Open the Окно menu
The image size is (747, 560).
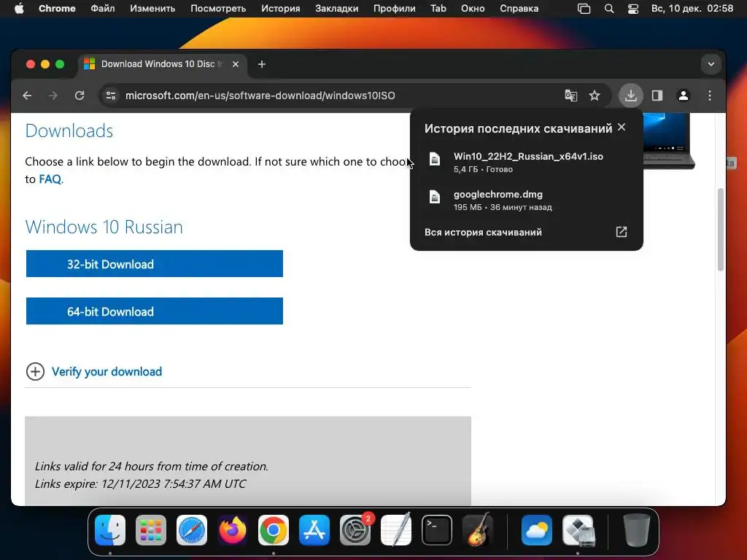click(473, 9)
